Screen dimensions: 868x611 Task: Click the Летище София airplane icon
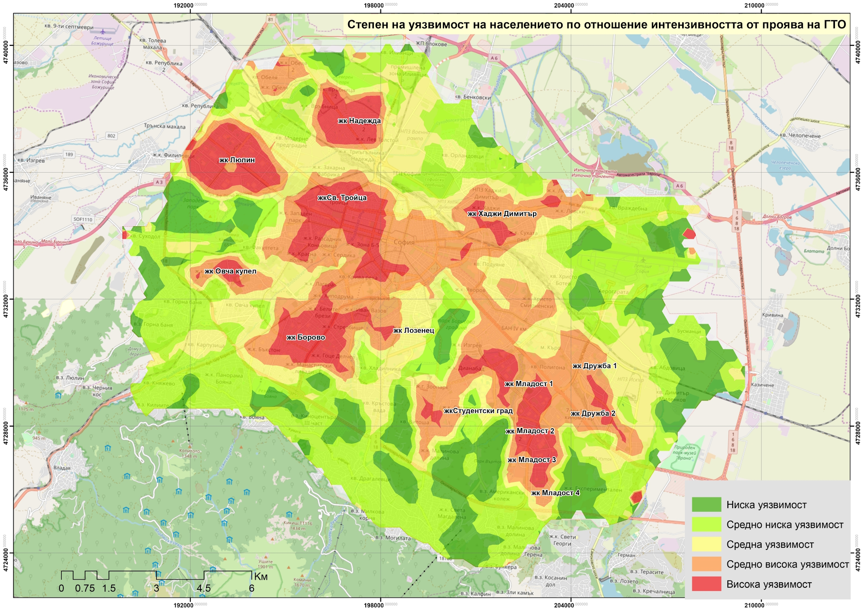[643, 260]
